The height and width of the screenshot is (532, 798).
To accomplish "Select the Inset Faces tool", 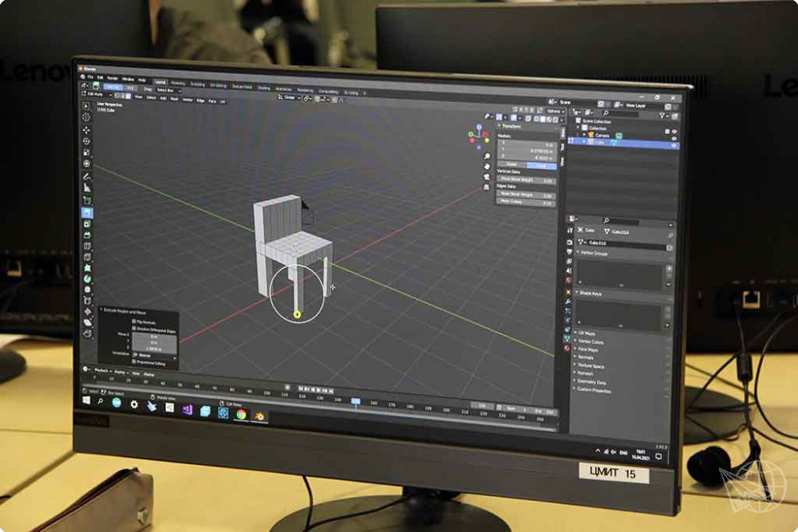I will tap(87, 224).
